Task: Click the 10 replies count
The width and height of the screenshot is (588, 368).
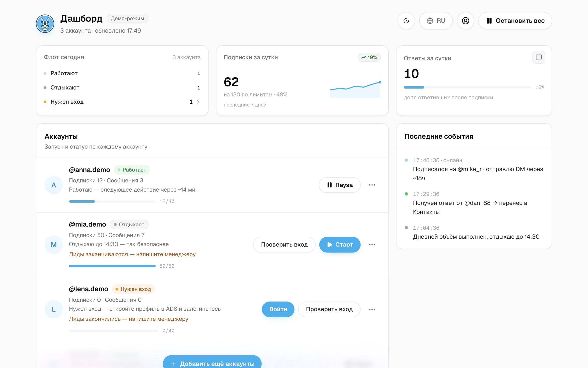Action: pos(411,74)
